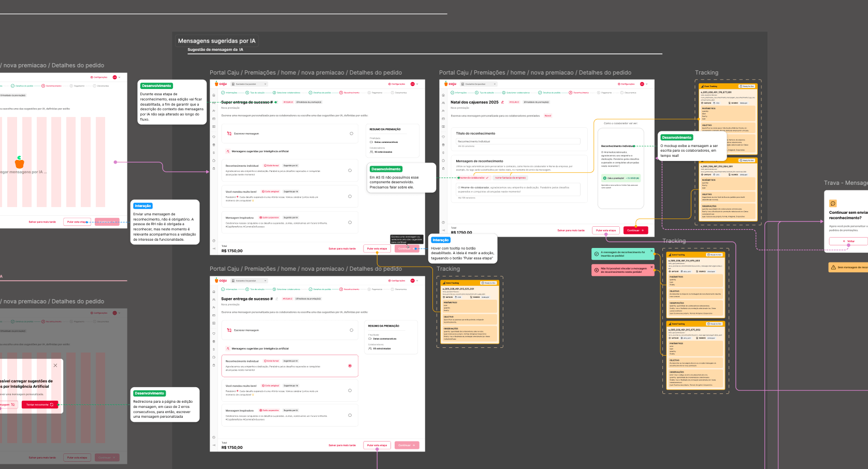Select Pagamento step in Natal frame stepper

tap(605, 93)
